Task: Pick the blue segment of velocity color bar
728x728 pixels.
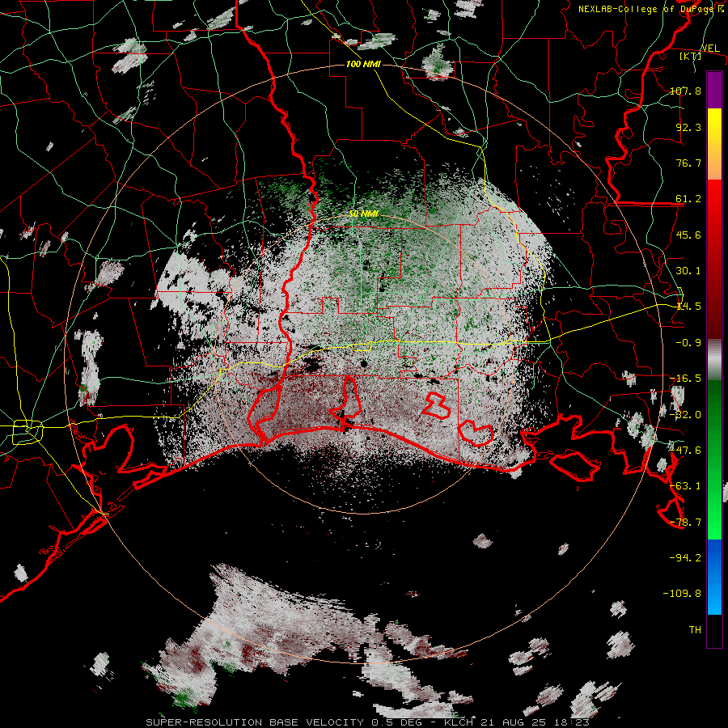Action: (x=714, y=577)
